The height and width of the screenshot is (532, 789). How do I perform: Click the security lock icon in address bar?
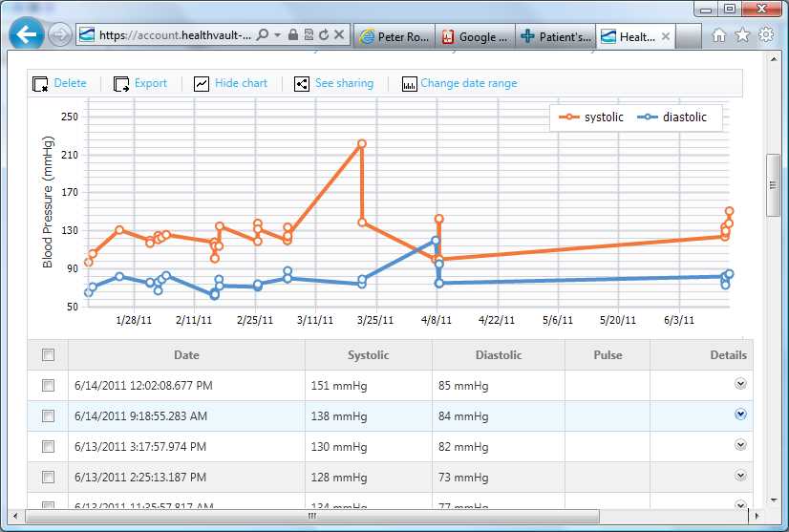pos(293,34)
